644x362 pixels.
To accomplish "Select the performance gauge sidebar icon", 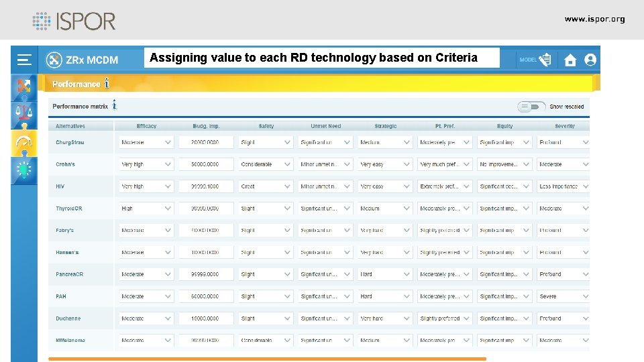I will tap(24, 142).
